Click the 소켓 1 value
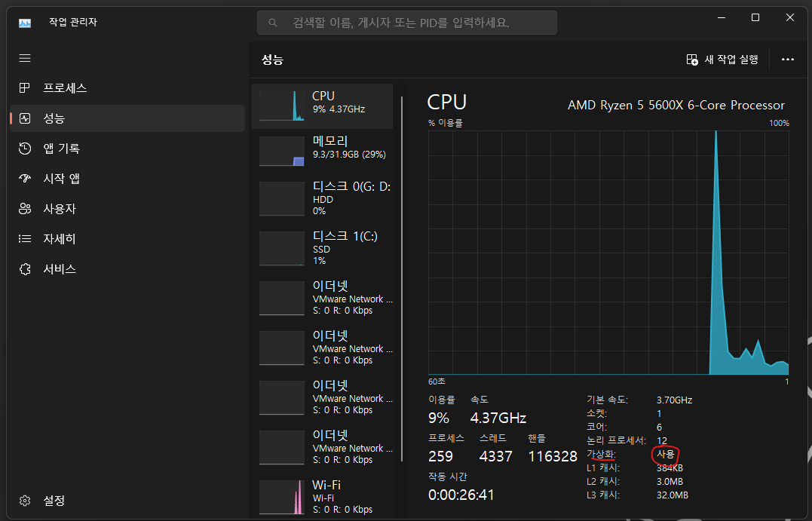The width and height of the screenshot is (812, 521). (x=659, y=414)
